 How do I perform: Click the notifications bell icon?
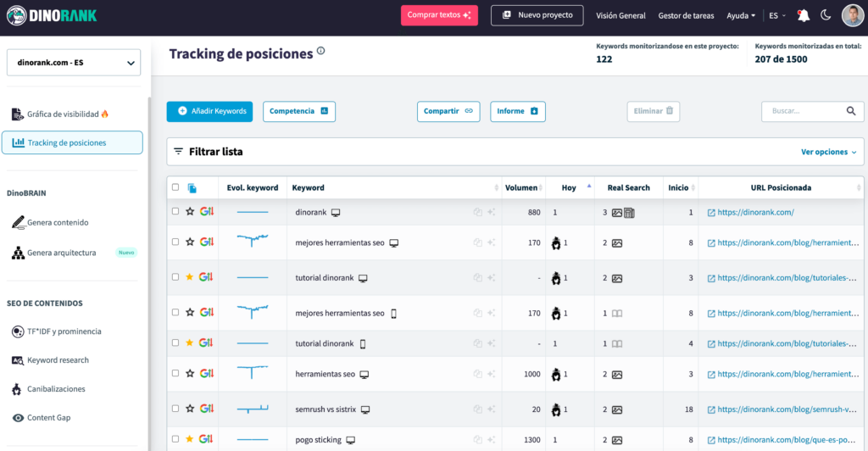pyautogui.click(x=804, y=15)
